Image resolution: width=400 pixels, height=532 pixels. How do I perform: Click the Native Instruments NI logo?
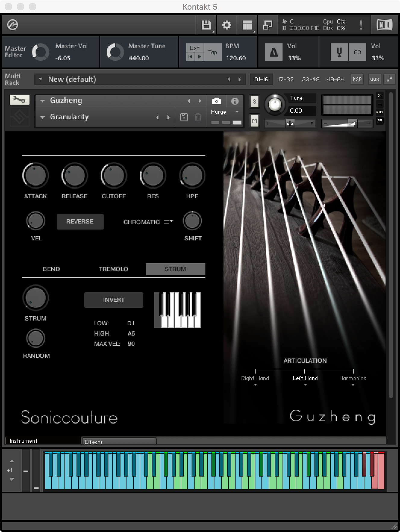(x=385, y=25)
